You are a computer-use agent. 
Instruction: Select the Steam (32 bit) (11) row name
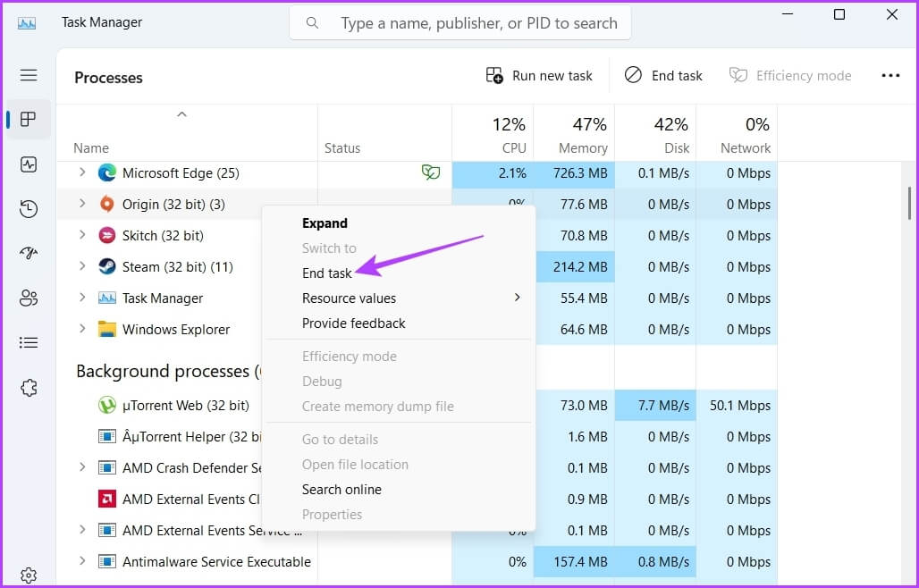click(178, 267)
